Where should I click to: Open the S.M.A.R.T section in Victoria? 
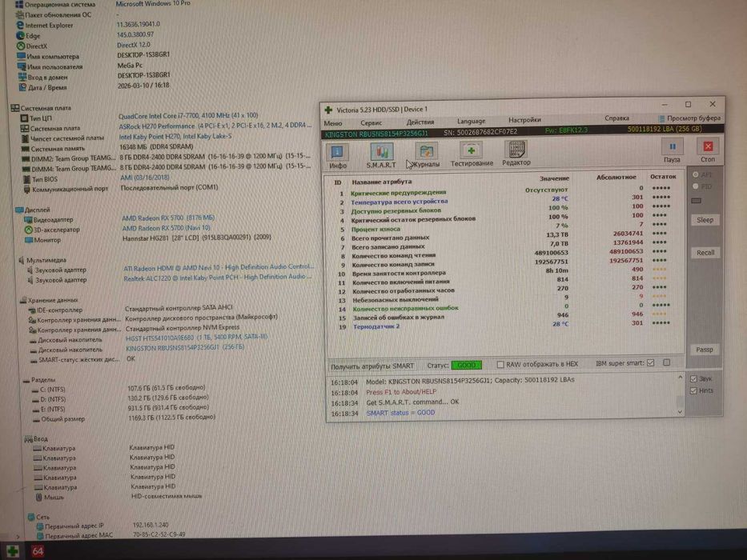click(380, 156)
